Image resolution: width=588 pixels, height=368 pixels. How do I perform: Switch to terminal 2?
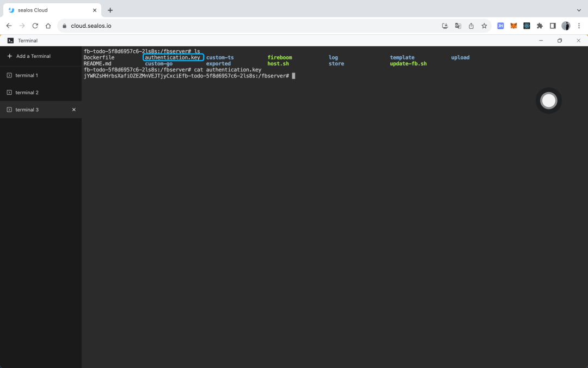click(x=40, y=92)
